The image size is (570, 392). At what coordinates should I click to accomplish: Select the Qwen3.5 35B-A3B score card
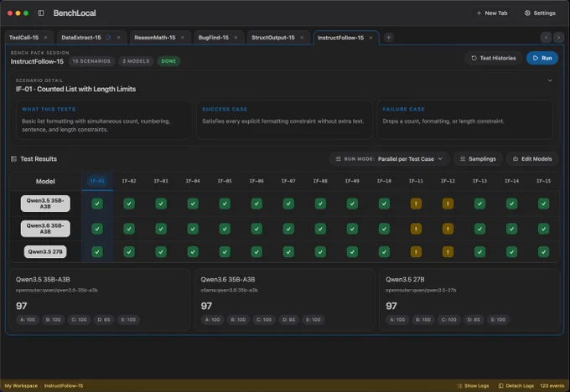click(99, 300)
